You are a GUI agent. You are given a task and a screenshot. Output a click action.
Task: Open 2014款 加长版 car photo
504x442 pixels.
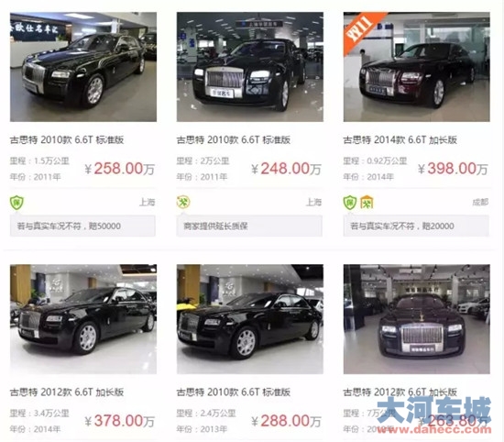click(417, 67)
